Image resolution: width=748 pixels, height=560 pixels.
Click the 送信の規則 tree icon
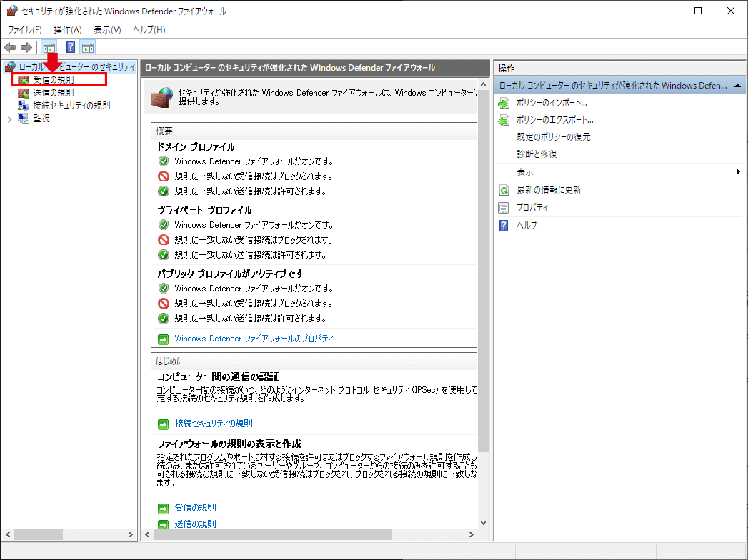tap(24, 93)
